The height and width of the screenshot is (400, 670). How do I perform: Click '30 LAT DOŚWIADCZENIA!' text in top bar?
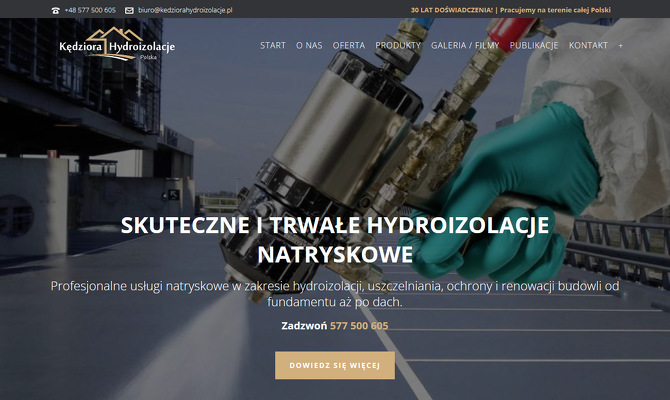point(452,10)
